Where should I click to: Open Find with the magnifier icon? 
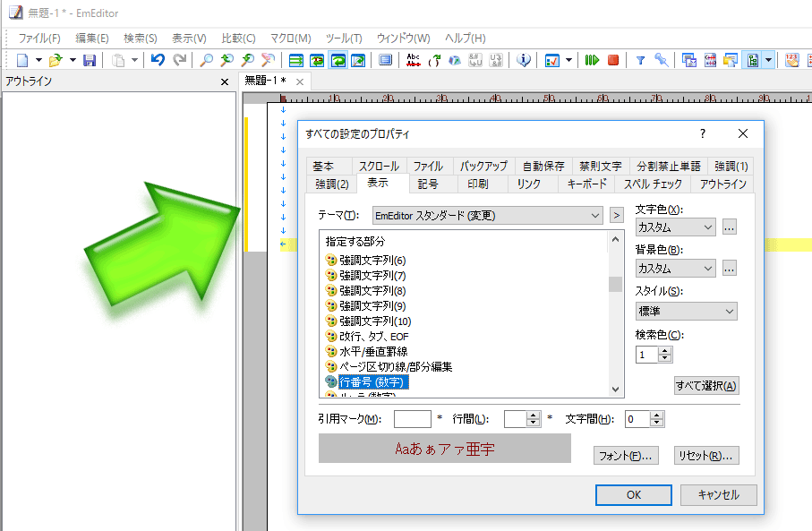206,60
